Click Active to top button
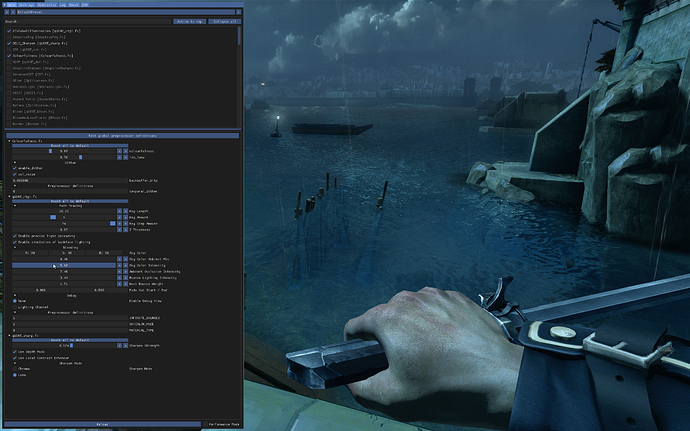The height and width of the screenshot is (431, 690). pyautogui.click(x=189, y=21)
